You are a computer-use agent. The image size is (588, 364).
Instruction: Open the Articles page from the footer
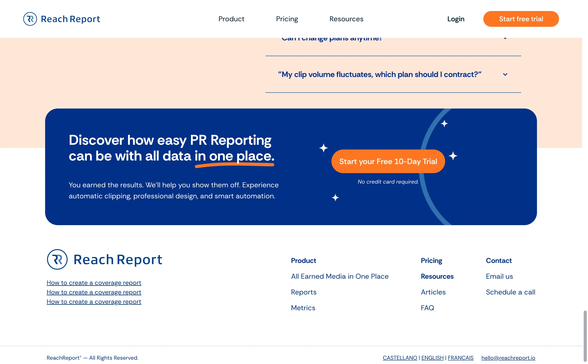pos(433,292)
